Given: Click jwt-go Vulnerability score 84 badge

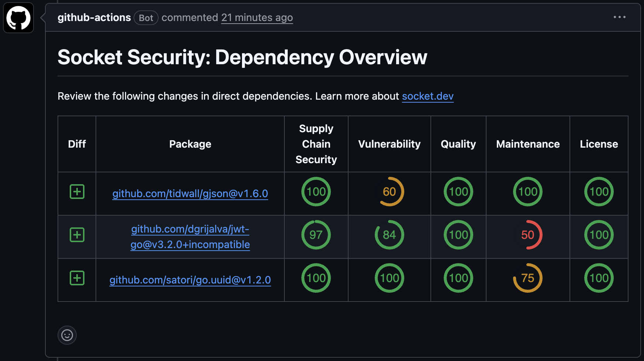Looking at the screenshot, I should tap(389, 235).
